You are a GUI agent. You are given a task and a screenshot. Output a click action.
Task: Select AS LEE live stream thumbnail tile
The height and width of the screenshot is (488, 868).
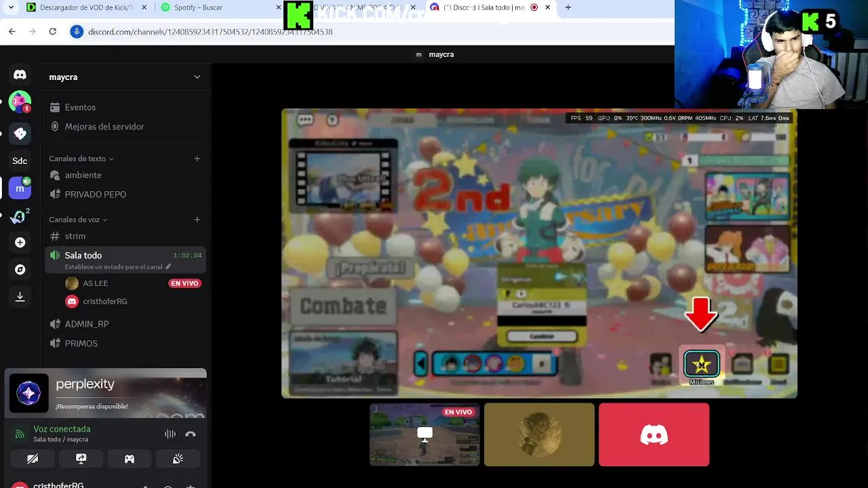click(x=425, y=434)
